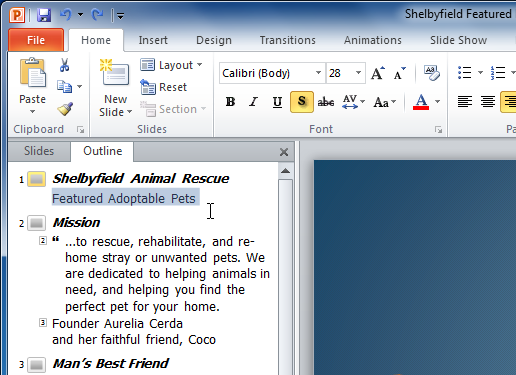The image size is (516, 375).
Task: Apply bullets to the text
Action: (x=465, y=72)
